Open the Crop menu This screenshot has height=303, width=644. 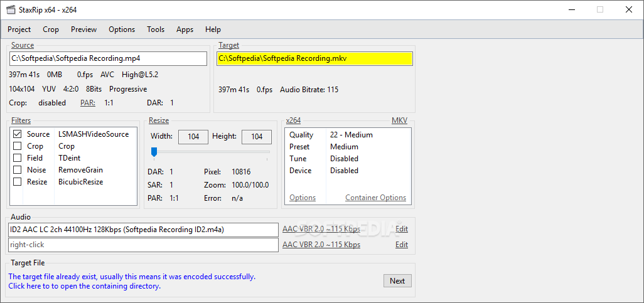click(x=51, y=29)
